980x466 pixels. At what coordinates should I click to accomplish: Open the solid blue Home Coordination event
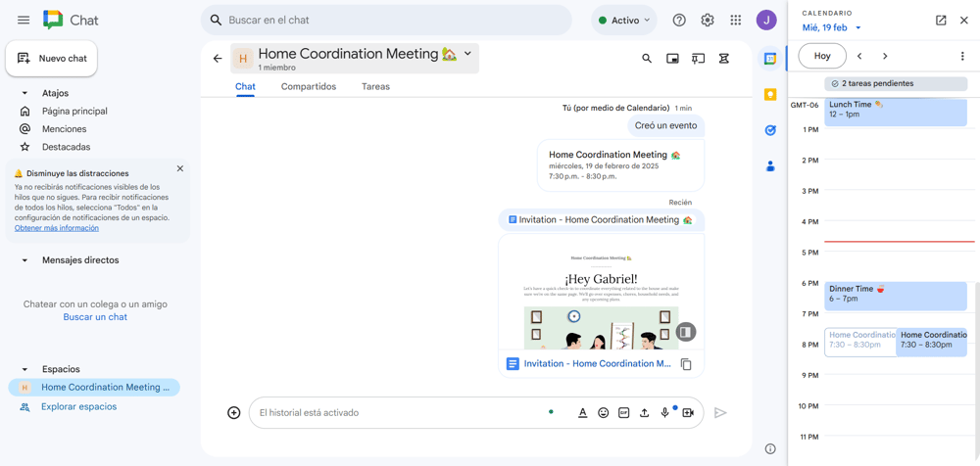tap(931, 343)
